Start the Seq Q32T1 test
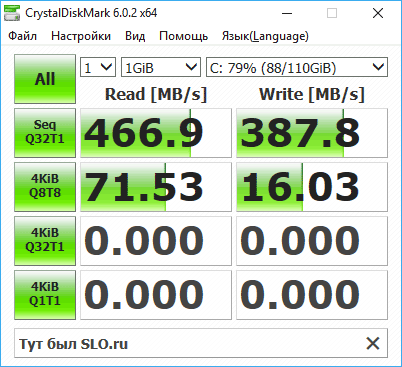Image resolution: width=402 pixels, height=367 pixels. [x=45, y=133]
